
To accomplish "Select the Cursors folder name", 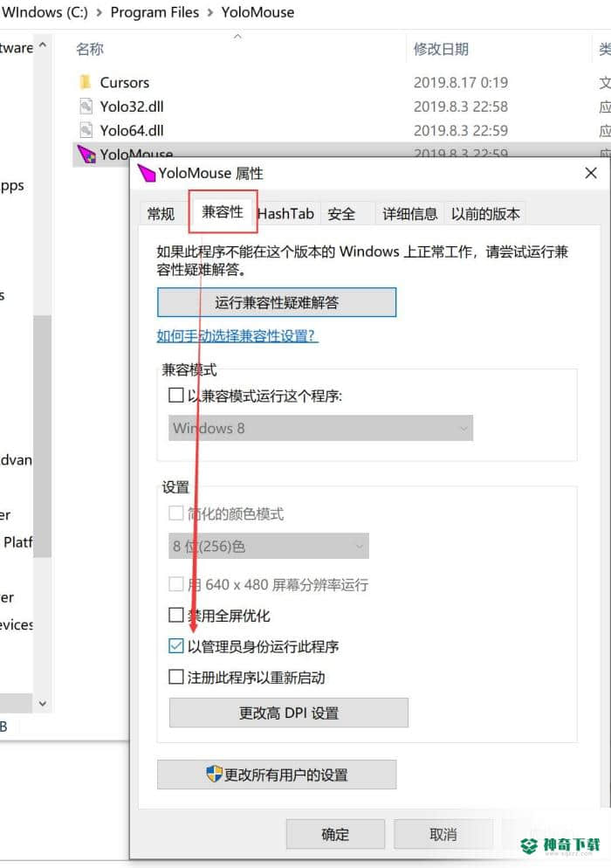I will [x=125, y=82].
